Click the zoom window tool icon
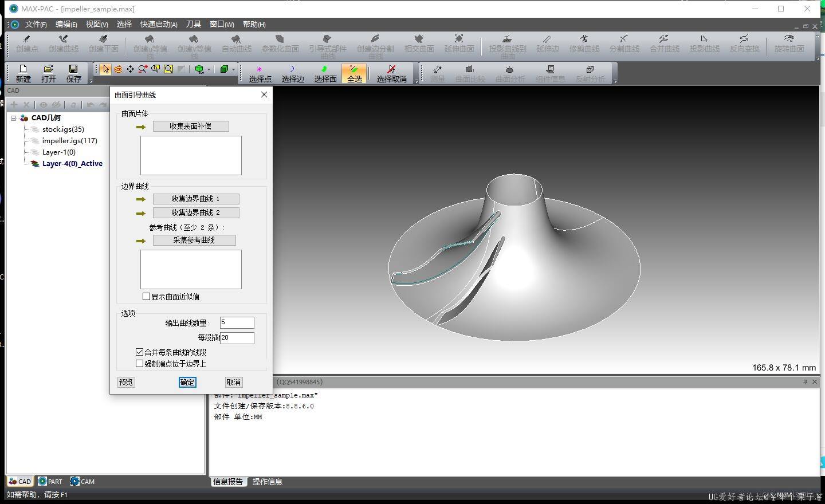The image size is (825, 504). click(155, 69)
